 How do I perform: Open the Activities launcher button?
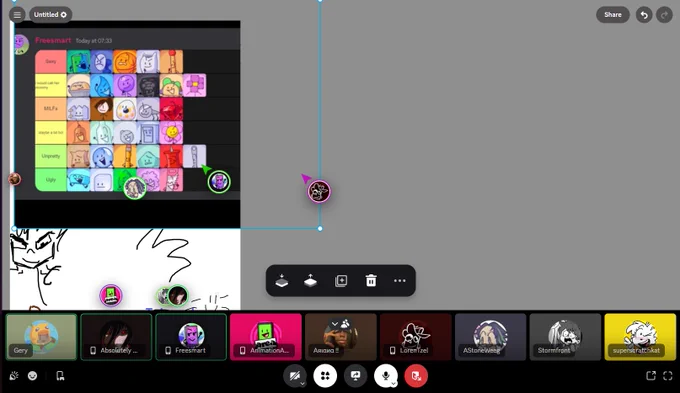[325, 376]
